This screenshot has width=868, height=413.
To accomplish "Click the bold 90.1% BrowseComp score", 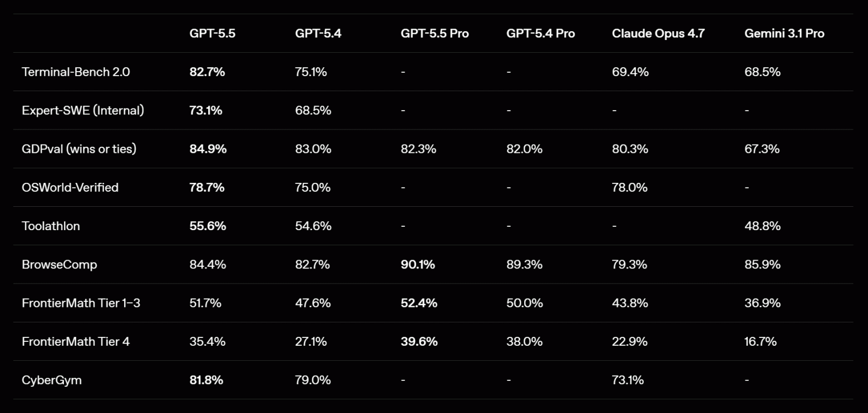I will pos(418,265).
